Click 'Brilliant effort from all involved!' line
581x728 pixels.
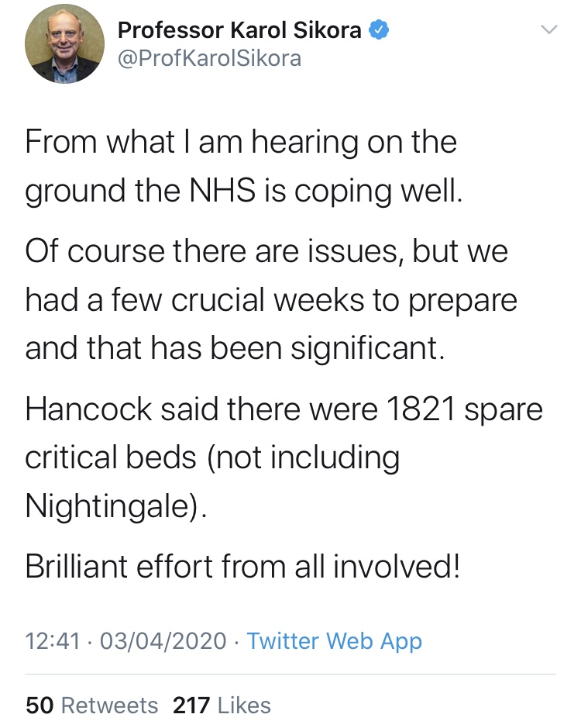(242, 567)
